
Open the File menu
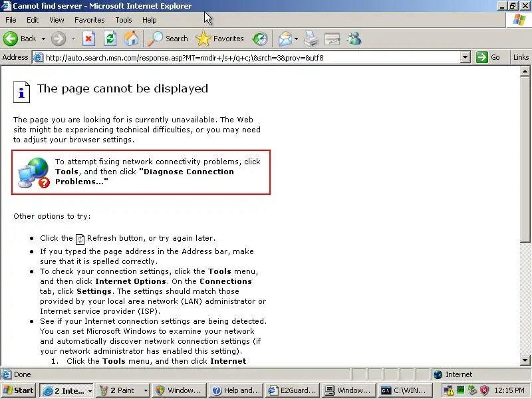(11, 20)
